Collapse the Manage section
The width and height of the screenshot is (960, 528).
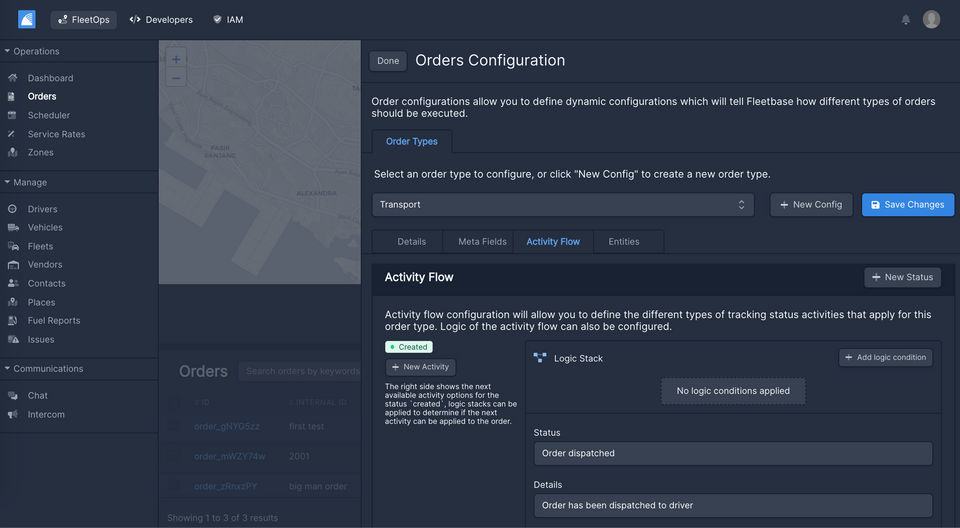[x=7, y=182]
